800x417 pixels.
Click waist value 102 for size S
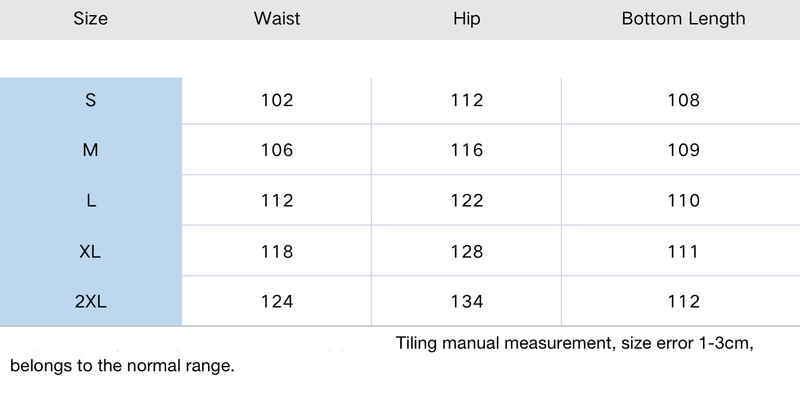click(x=277, y=100)
